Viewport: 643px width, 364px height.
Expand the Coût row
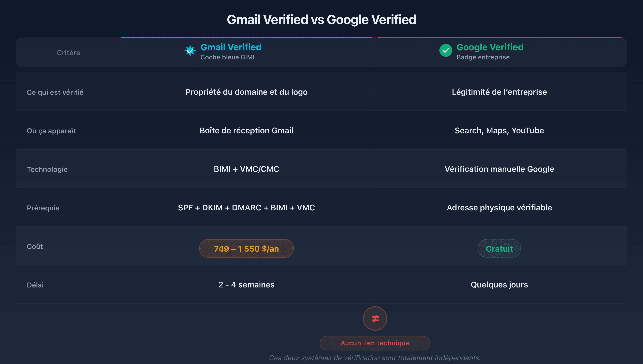(x=35, y=246)
